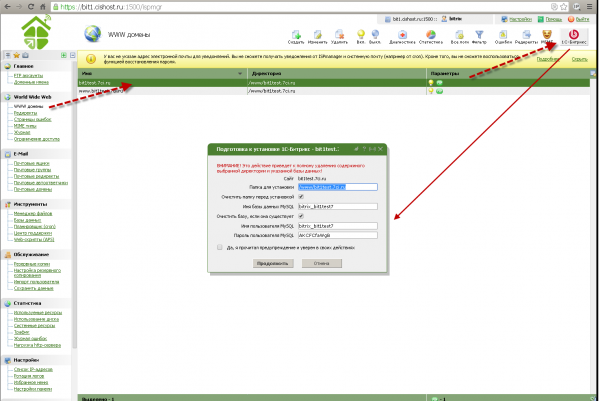Click the list view icon in sidebar header
Viewport: 600px width, 401px height.
tap(8, 55)
